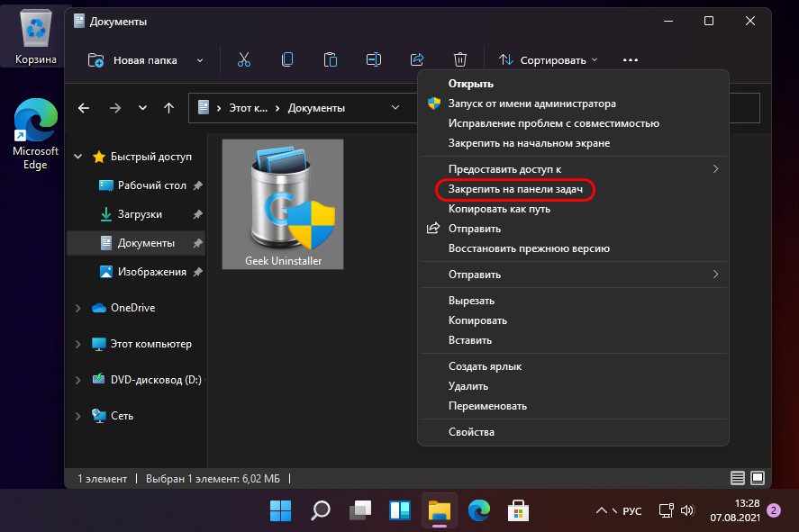Select the Microsoft Edge desktop shortcut

click(35, 135)
